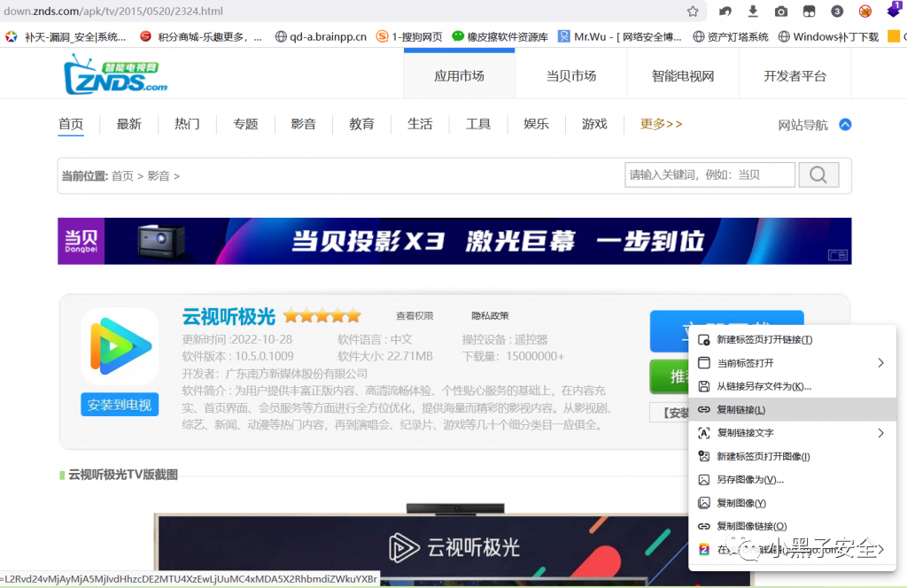The image size is (907, 588).
Task: Expand 复制链接文字 submenu arrow
Action: (x=880, y=433)
